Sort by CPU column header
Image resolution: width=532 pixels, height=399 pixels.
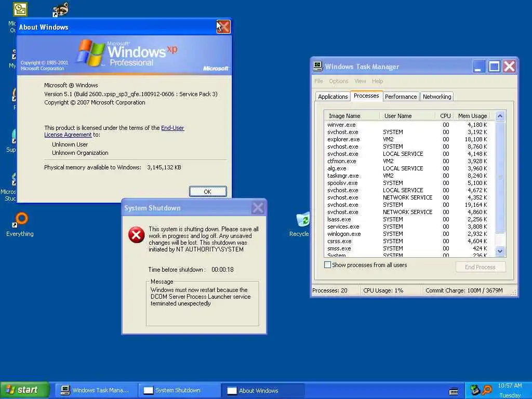(445, 116)
